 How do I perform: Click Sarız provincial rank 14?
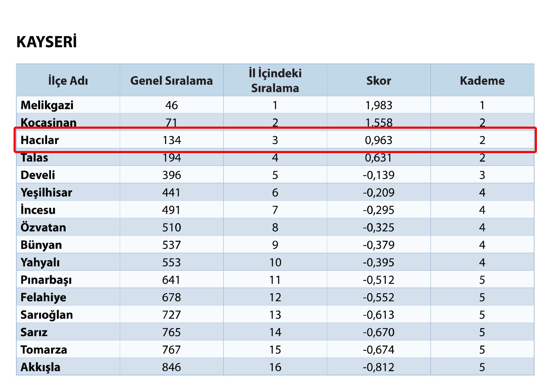[275, 332]
